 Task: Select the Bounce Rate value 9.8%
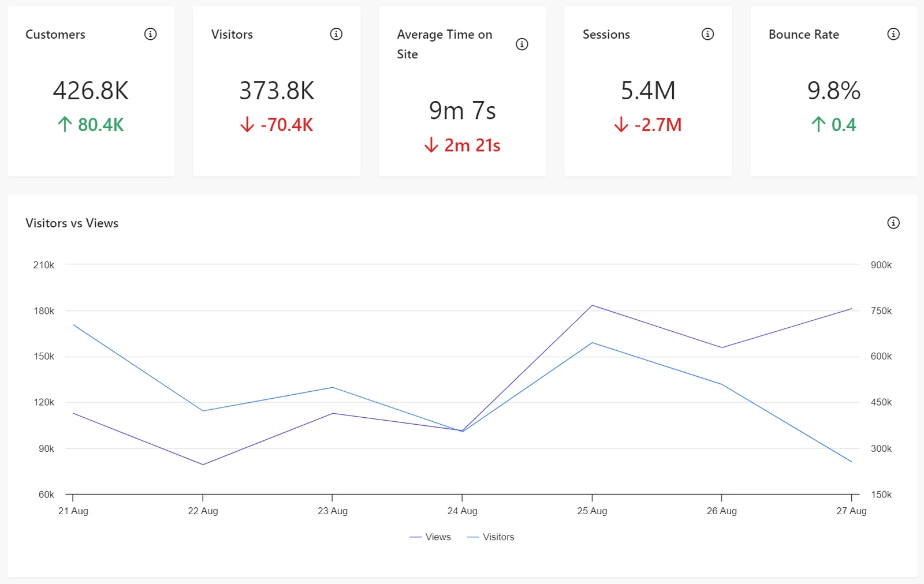coord(834,91)
